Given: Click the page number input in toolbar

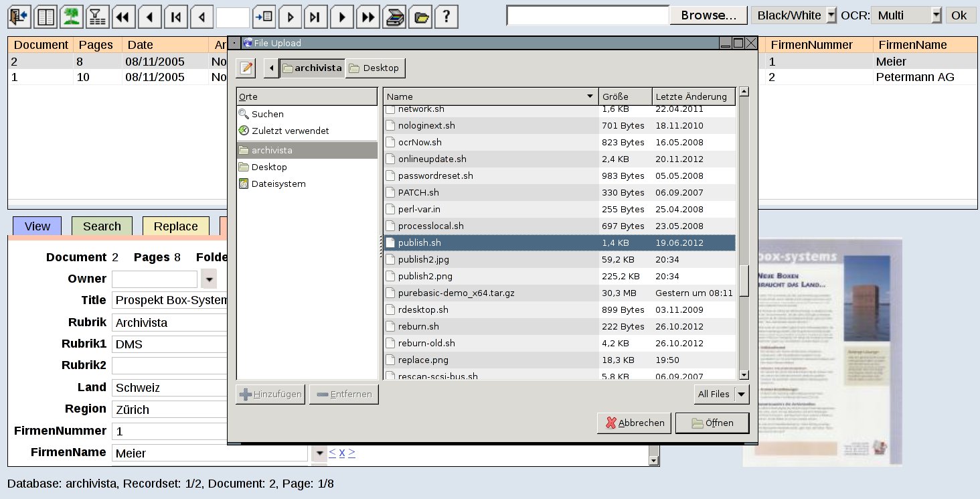Looking at the screenshot, I should 233,17.
